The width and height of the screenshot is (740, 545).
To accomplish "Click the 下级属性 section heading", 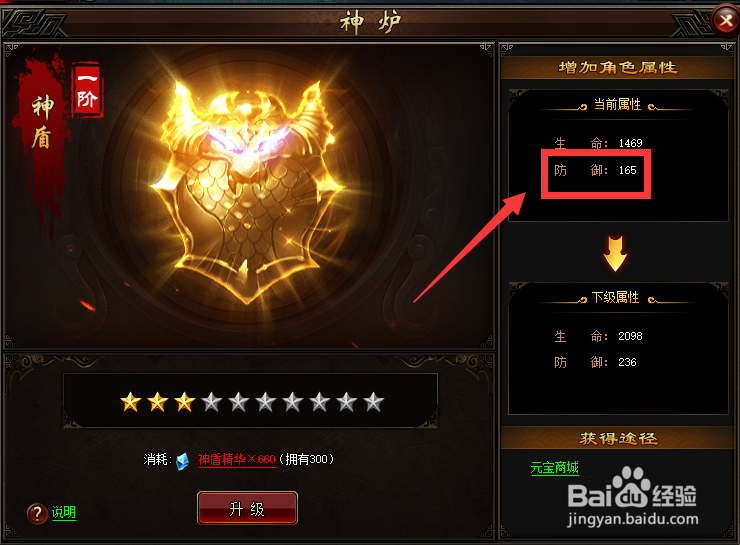I will coord(615,297).
